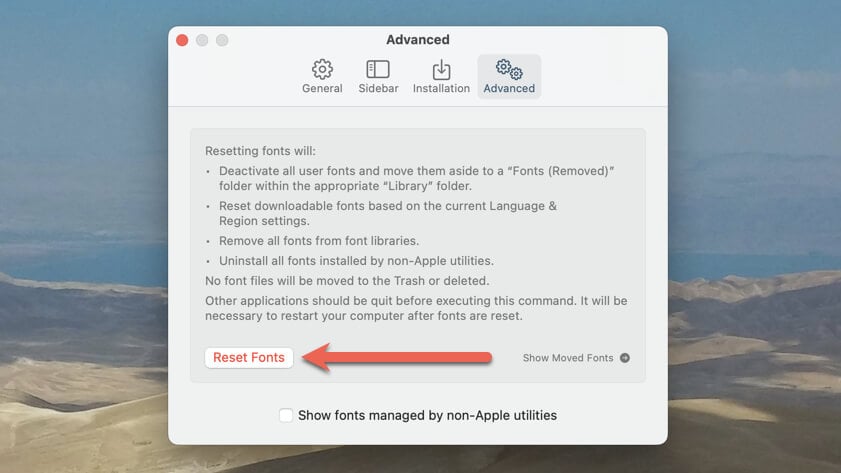
Task: Click the "Other applications should be quit" paragraph
Action: click(416, 308)
